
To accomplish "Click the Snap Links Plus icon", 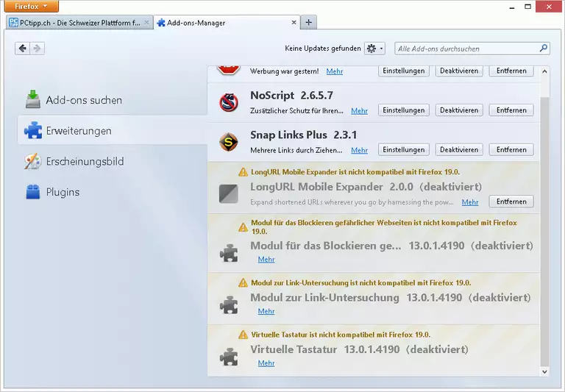I will pyautogui.click(x=229, y=142).
